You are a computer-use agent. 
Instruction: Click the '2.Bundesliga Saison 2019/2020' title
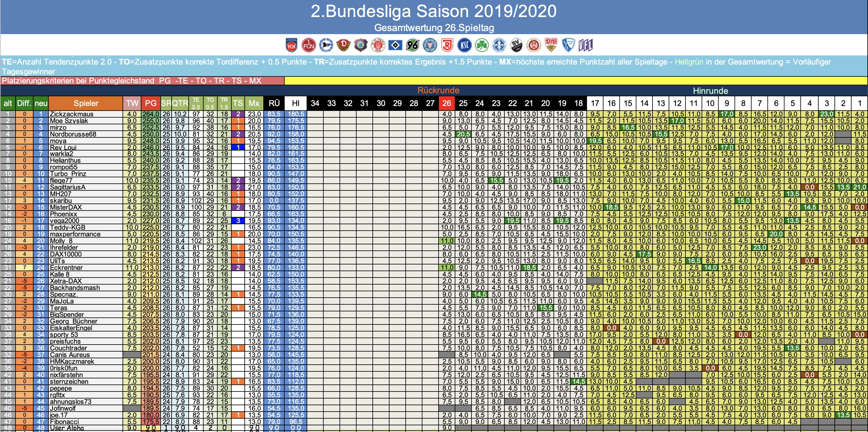click(433, 11)
